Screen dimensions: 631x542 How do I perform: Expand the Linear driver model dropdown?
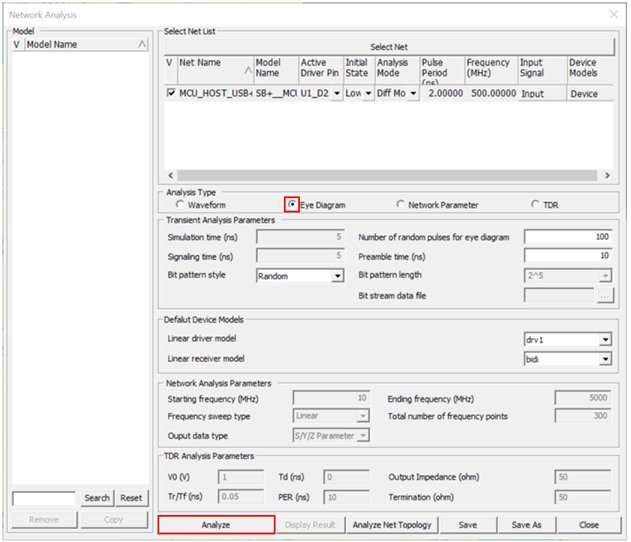tap(605, 340)
